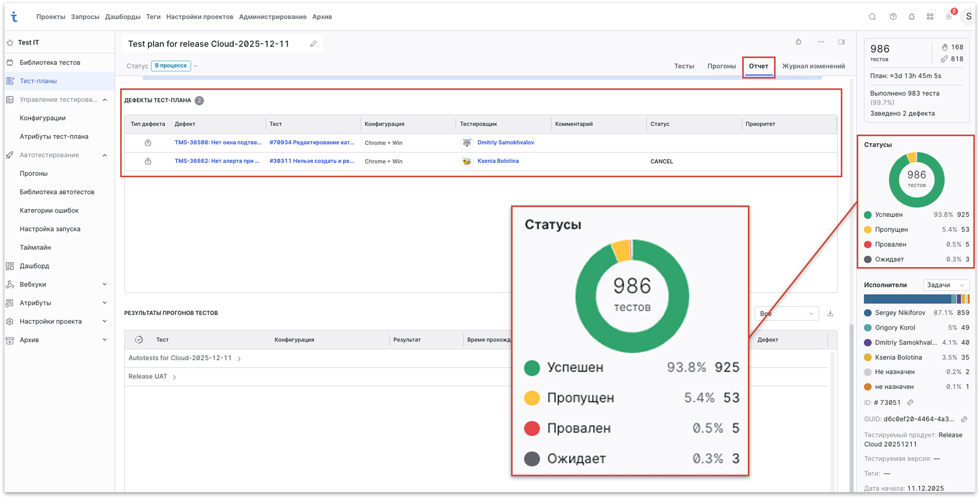980x499 pixels.
Task: Toggle the theme sun icon
Action: tap(948, 17)
